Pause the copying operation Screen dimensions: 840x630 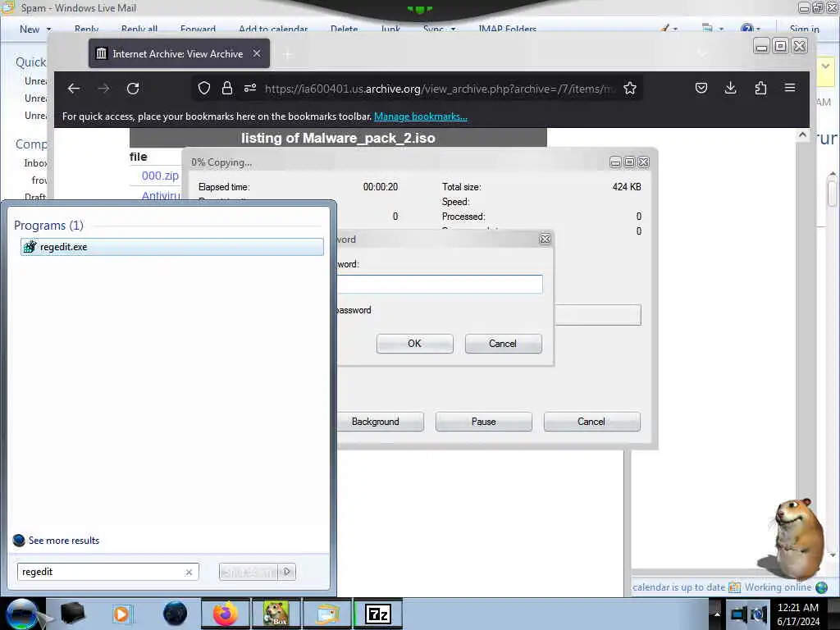tap(484, 422)
